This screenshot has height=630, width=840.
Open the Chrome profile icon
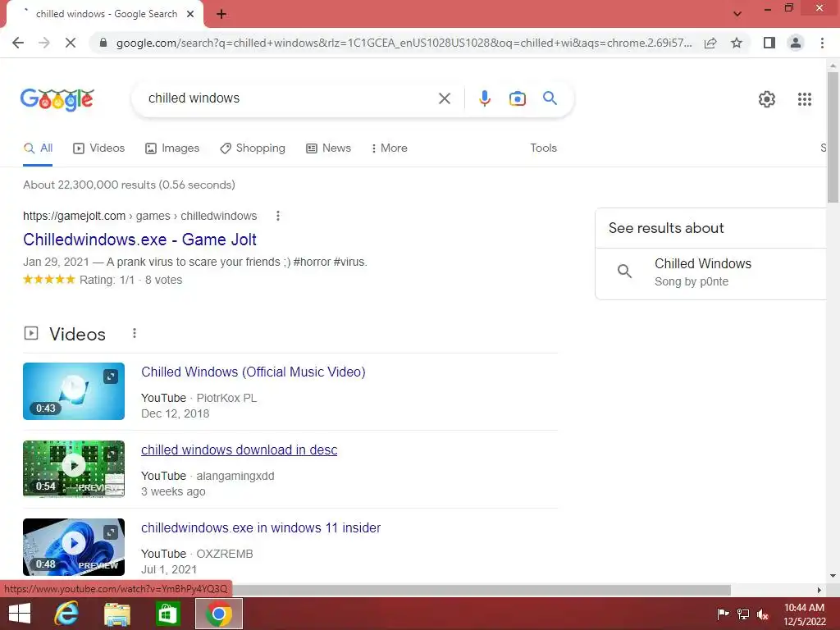796,43
